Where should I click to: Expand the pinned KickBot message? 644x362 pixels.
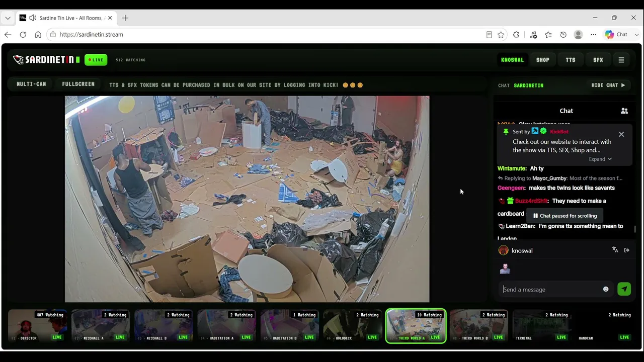click(x=600, y=159)
